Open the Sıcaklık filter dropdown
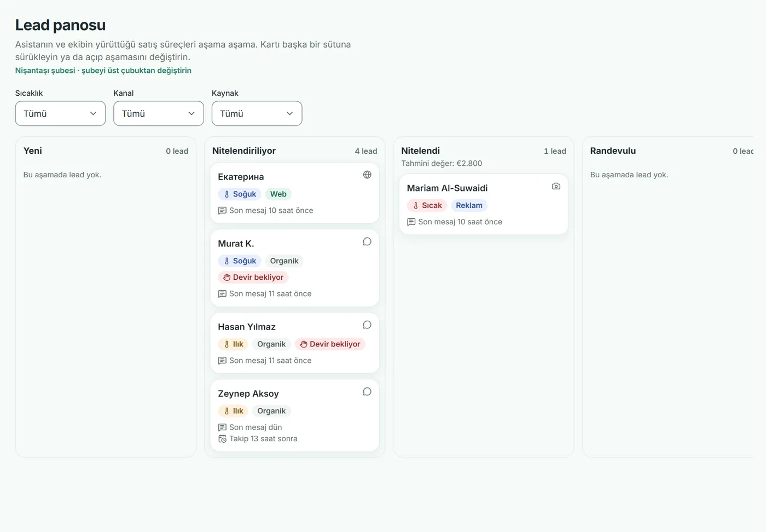The height and width of the screenshot is (532, 766). [x=60, y=113]
